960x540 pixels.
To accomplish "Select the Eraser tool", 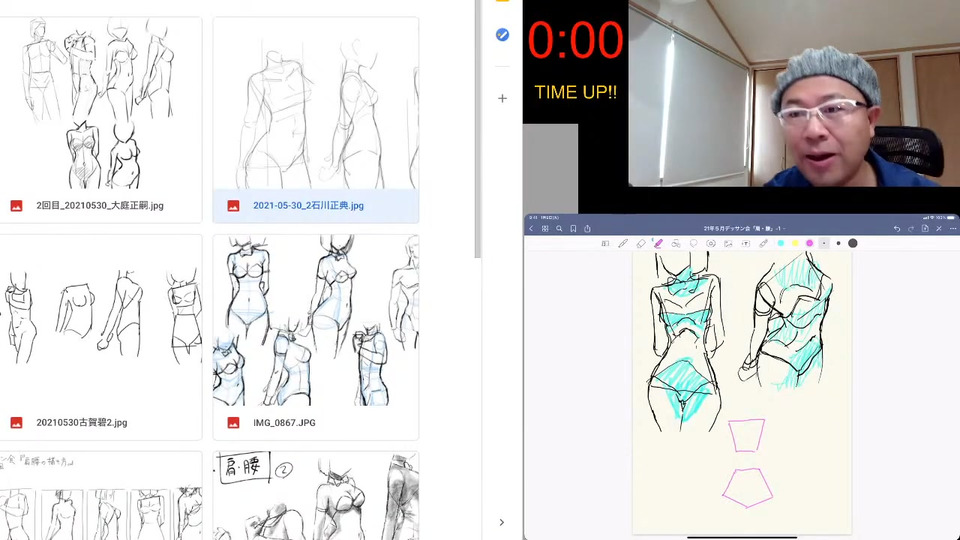I will point(640,243).
